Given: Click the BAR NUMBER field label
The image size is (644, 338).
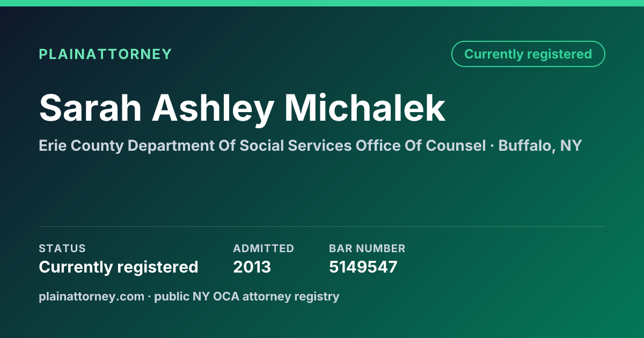Looking at the screenshot, I should click(367, 248).
